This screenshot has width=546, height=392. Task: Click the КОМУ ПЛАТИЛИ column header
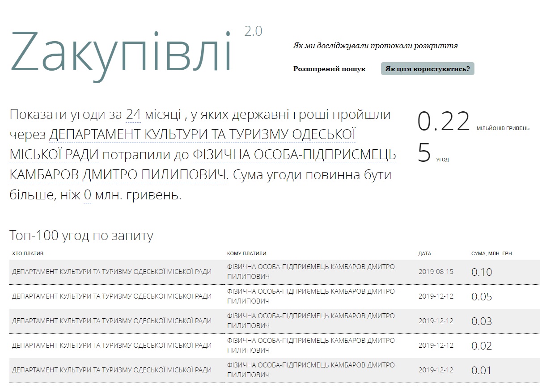246,253
